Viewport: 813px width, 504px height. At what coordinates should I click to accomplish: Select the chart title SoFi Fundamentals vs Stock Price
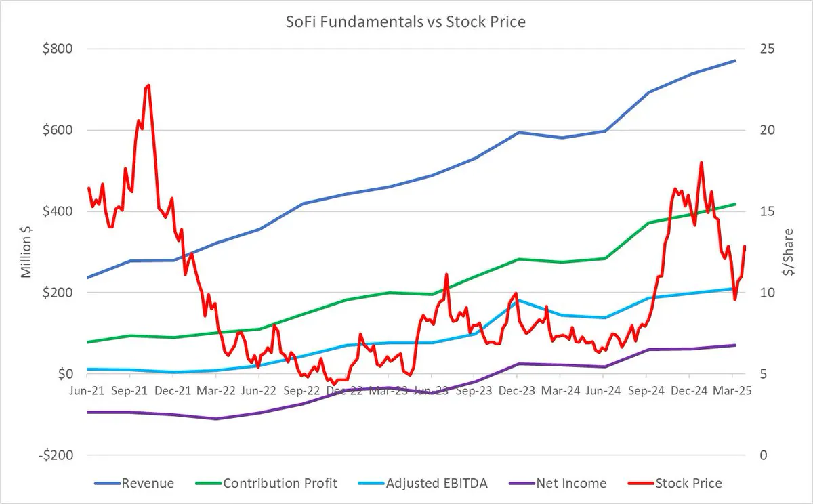[406, 22]
